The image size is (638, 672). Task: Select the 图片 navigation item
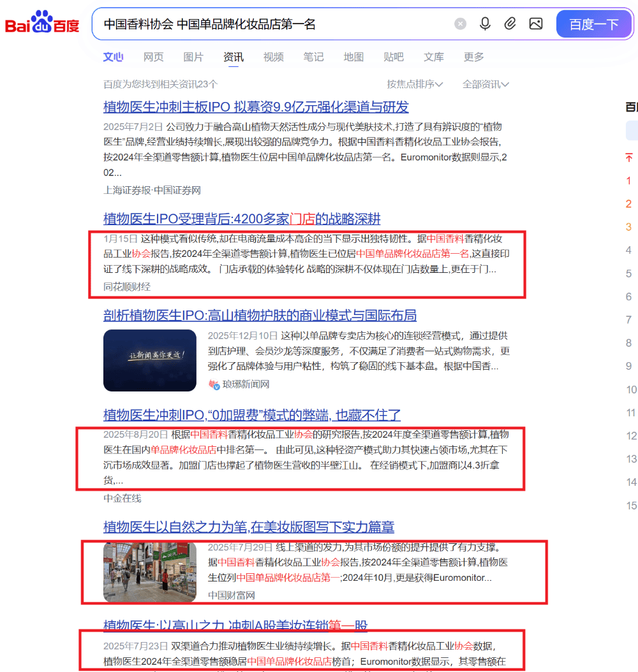coord(193,57)
